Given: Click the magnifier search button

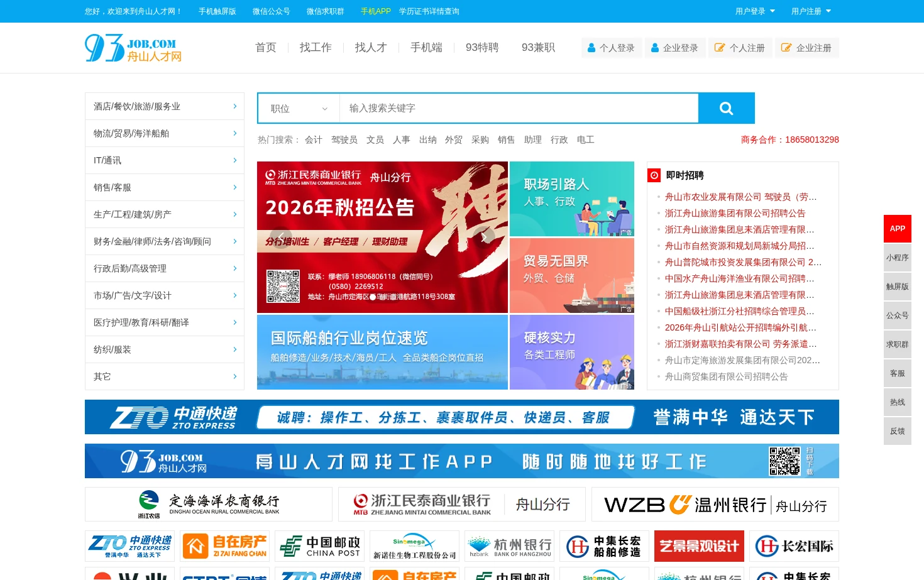Looking at the screenshot, I should coord(727,108).
